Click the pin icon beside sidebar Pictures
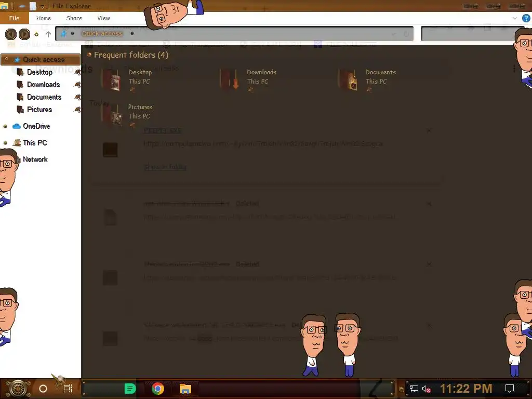The width and height of the screenshot is (532, 399). click(x=77, y=110)
